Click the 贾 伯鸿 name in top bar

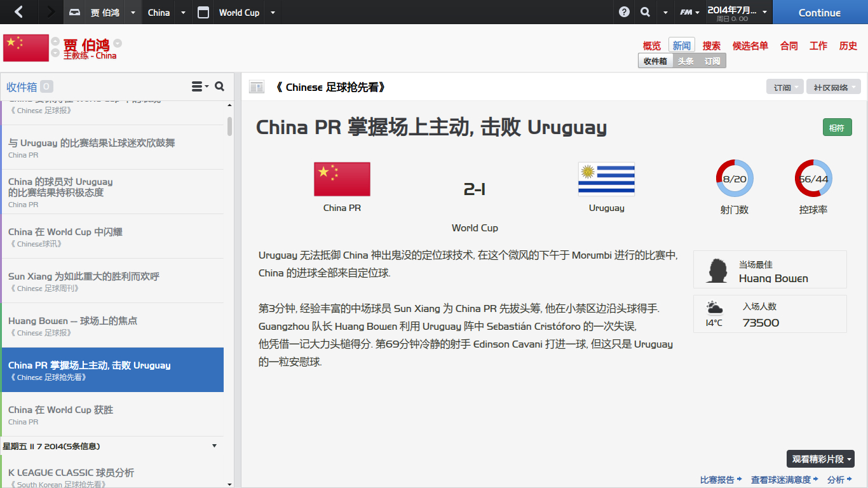click(x=105, y=13)
